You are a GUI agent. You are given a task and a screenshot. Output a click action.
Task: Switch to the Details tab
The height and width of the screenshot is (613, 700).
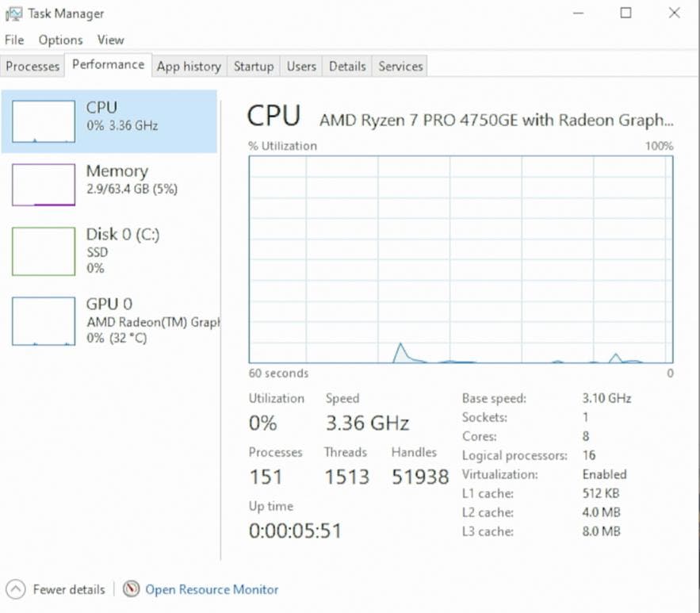[x=346, y=67]
